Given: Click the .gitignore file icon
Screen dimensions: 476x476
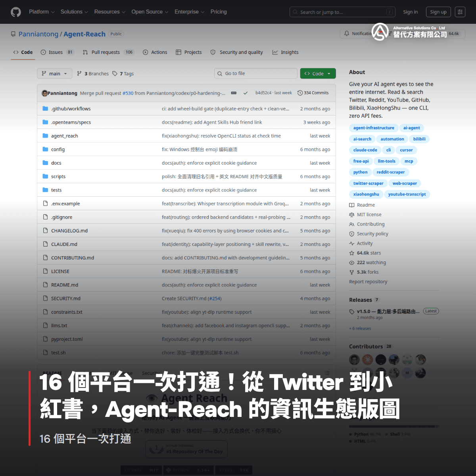Looking at the screenshot, I should (45, 217).
